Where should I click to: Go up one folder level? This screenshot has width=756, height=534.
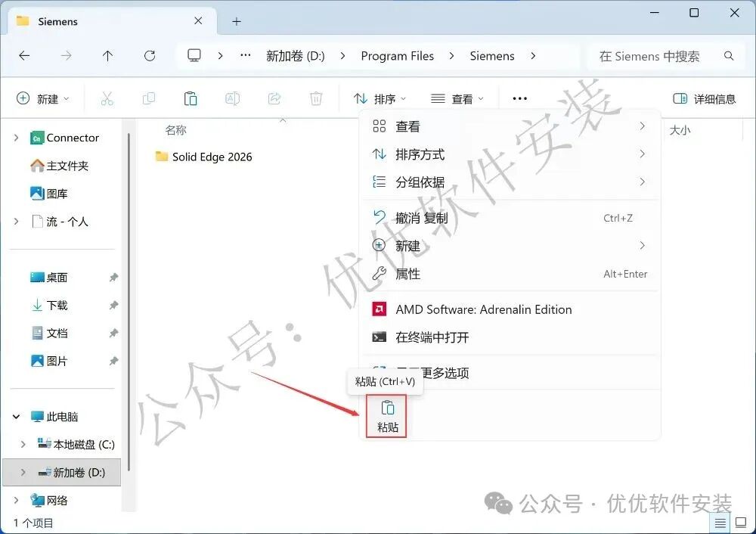click(107, 56)
